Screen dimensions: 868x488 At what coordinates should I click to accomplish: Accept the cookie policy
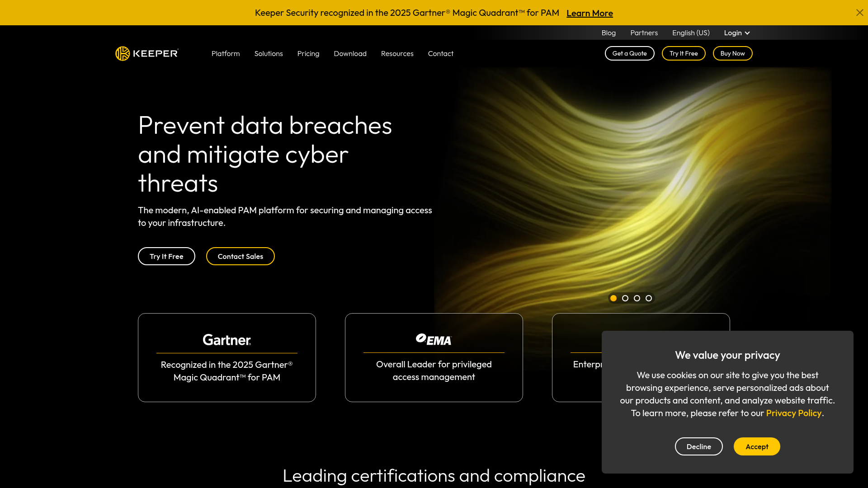click(x=756, y=446)
